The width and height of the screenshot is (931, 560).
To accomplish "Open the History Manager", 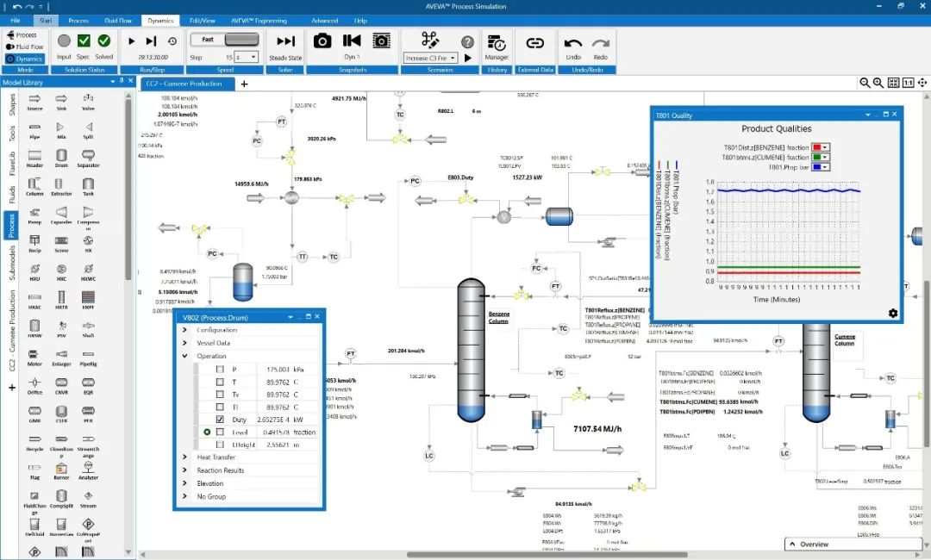I will tap(497, 47).
